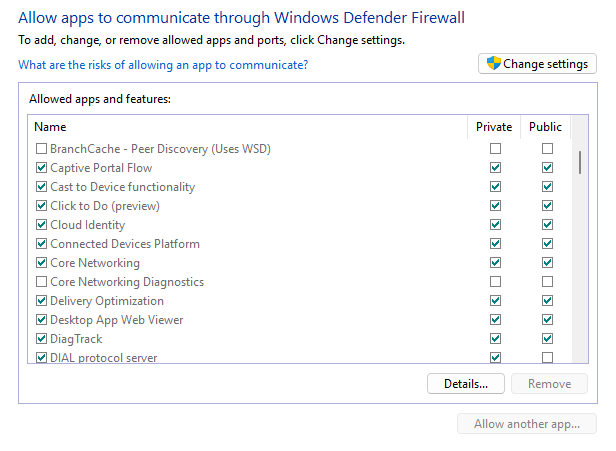Uncheck Click to Do (preview) name checkbox

[x=41, y=205]
